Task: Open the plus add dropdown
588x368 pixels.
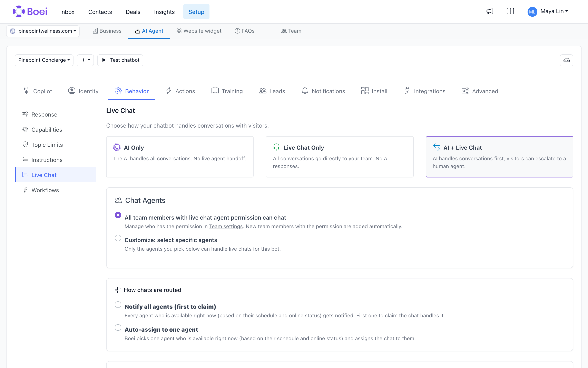Action: (x=85, y=60)
